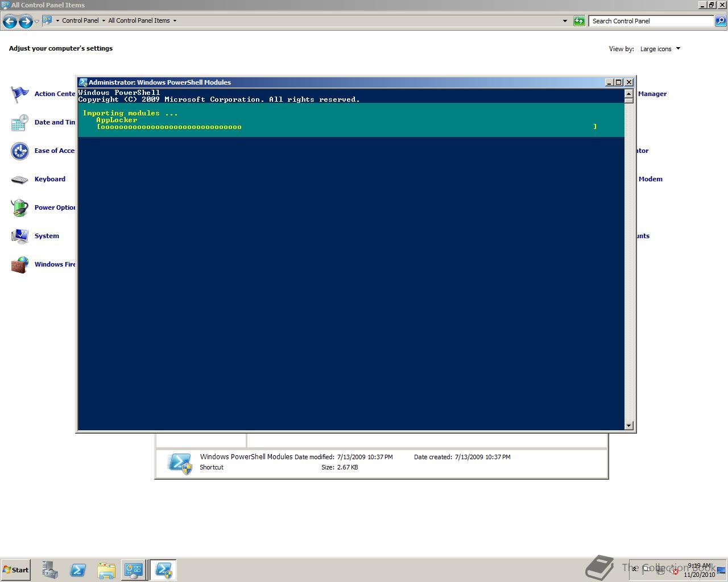
Task: Open the Ease of Access link
Action: (x=55, y=151)
